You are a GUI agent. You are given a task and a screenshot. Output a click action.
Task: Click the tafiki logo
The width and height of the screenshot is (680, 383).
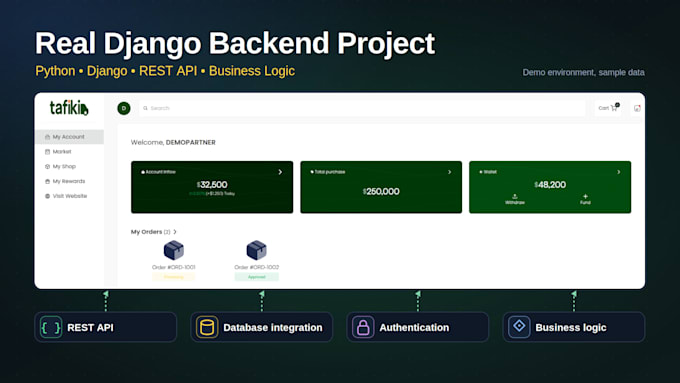(69, 108)
